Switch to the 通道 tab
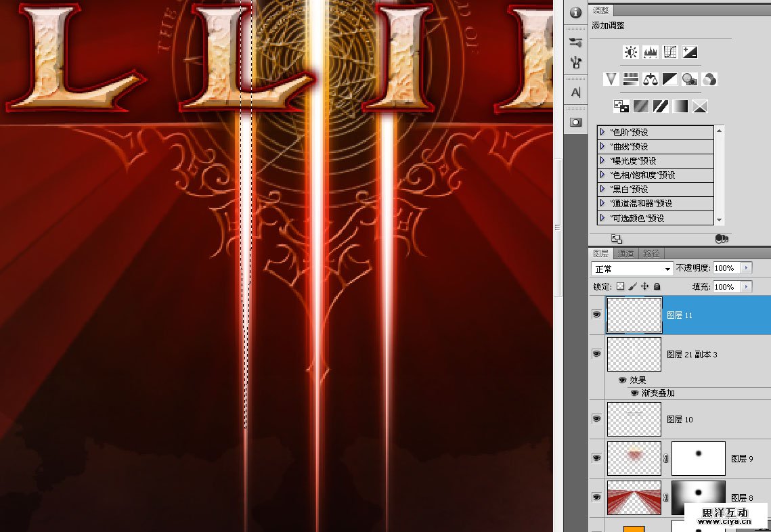 [626, 254]
